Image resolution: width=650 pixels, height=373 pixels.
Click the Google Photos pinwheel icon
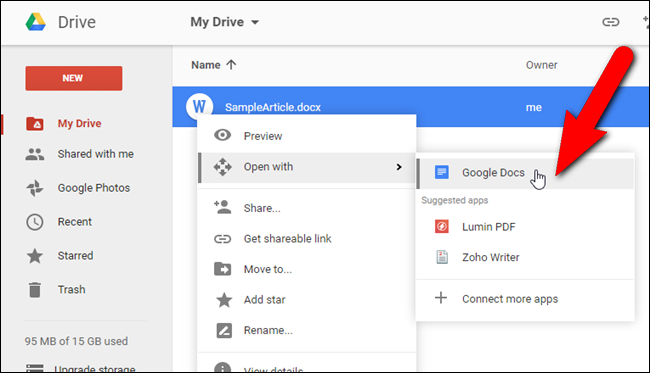(x=35, y=188)
